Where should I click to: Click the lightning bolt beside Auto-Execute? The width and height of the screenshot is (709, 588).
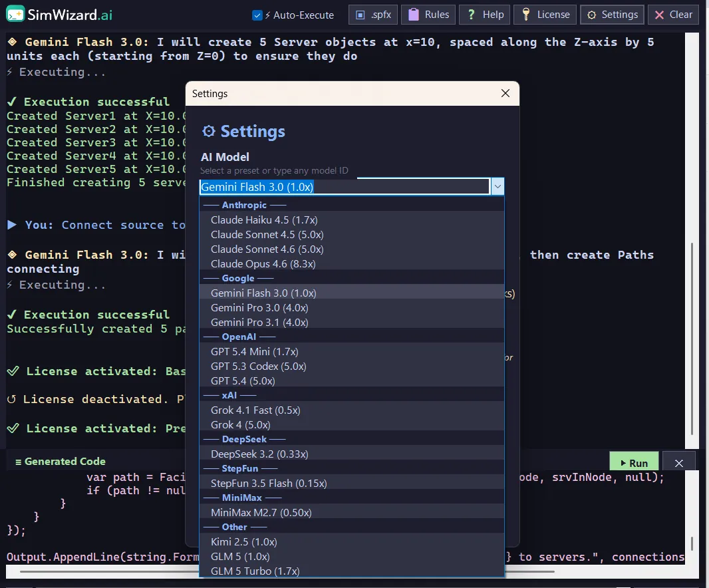click(268, 15)
